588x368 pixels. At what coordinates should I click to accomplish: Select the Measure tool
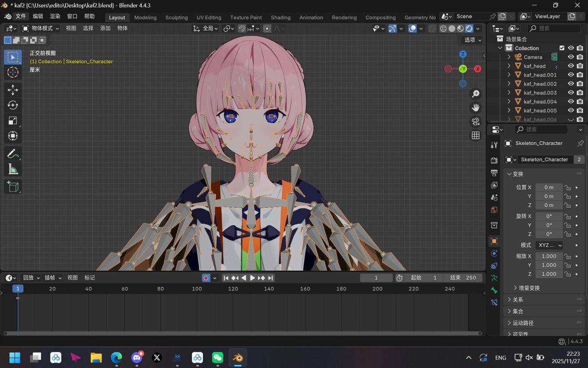point(13,169)
